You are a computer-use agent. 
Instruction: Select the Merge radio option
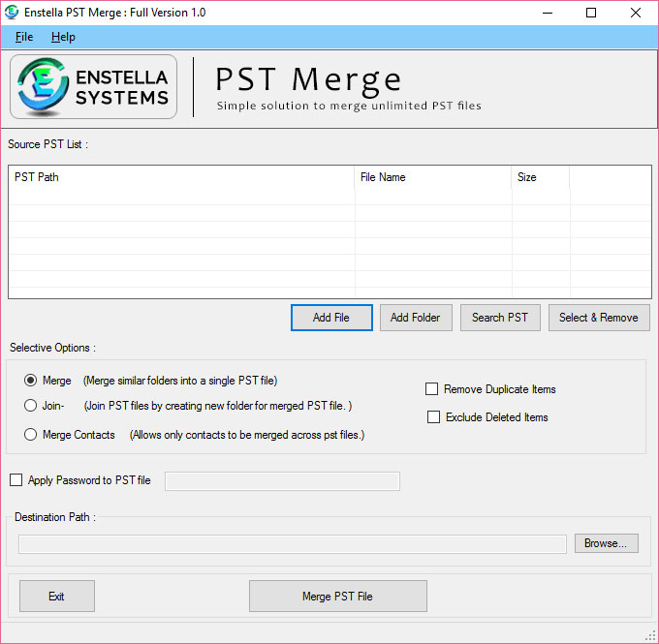[31, 381]
